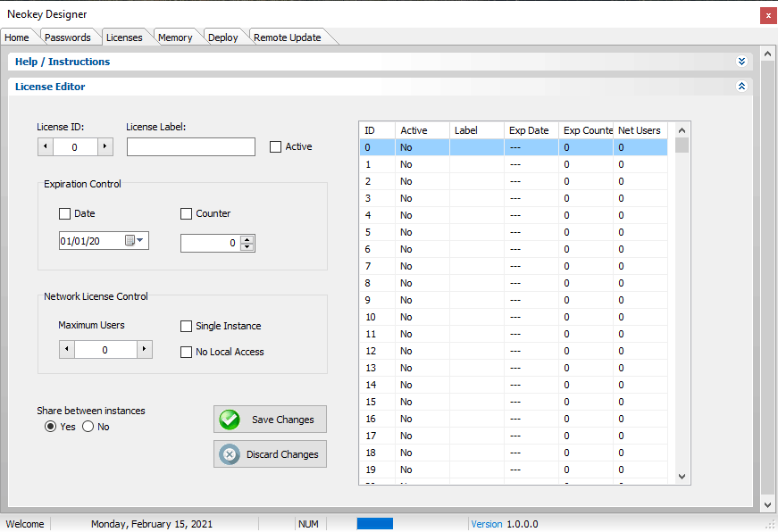Sort by the Active column header

pos(422,130)
